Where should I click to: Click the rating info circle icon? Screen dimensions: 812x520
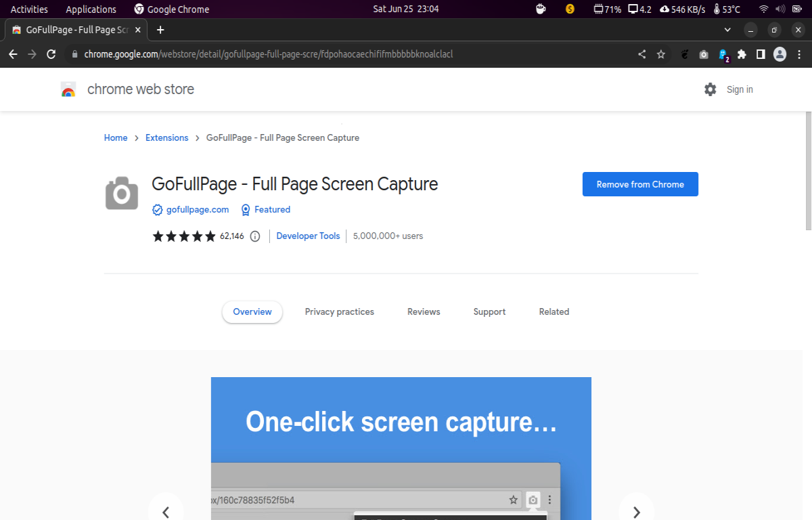(255, 236)
